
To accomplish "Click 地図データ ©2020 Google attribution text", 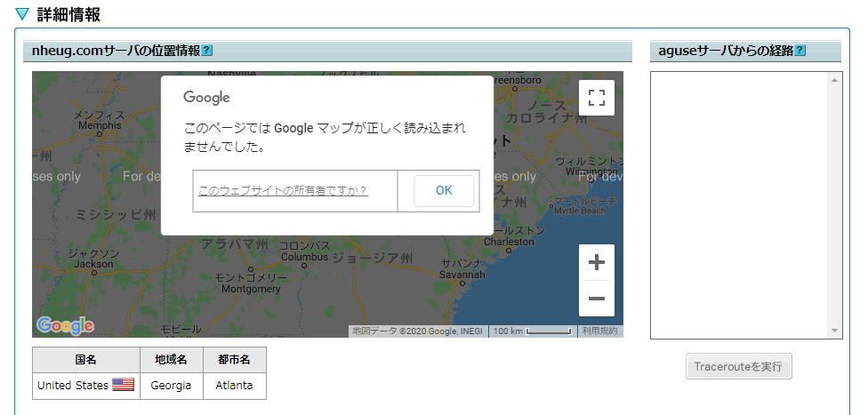I will [x=417, y=331].
